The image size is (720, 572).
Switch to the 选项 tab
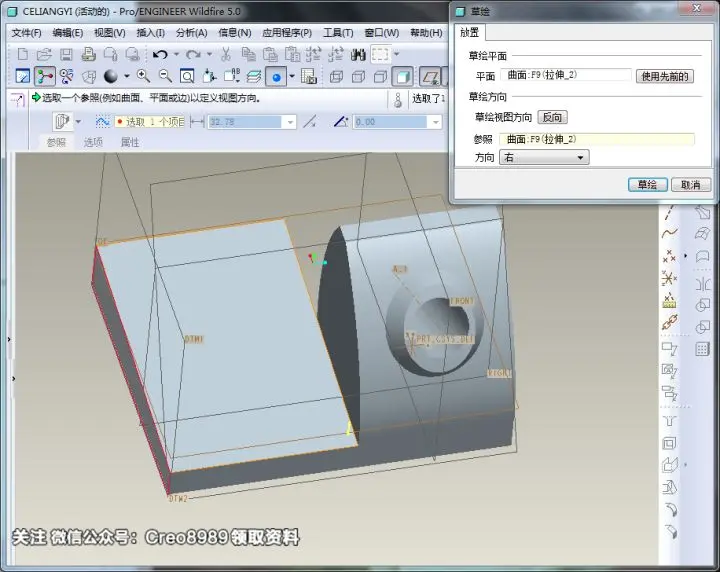(93, 142)
